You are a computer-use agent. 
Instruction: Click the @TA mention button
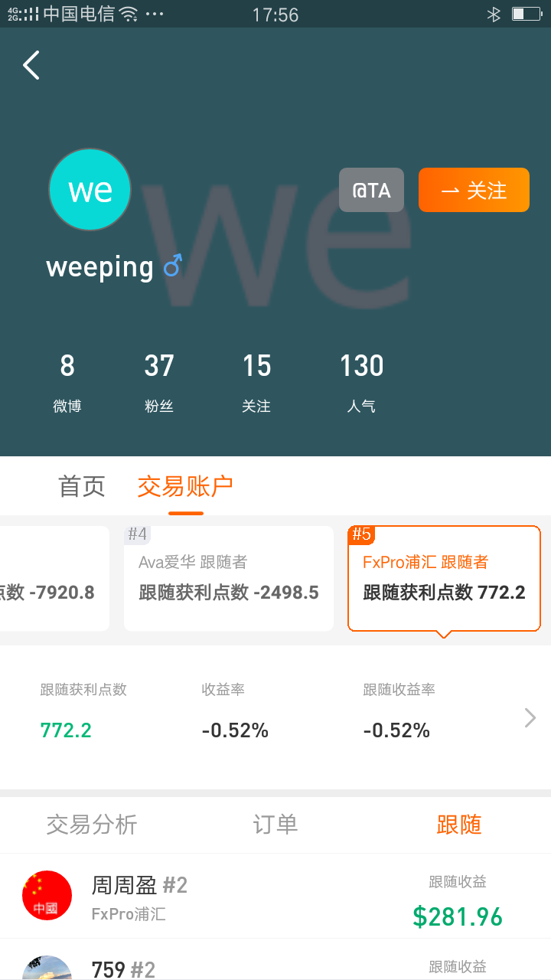[371, 190]
